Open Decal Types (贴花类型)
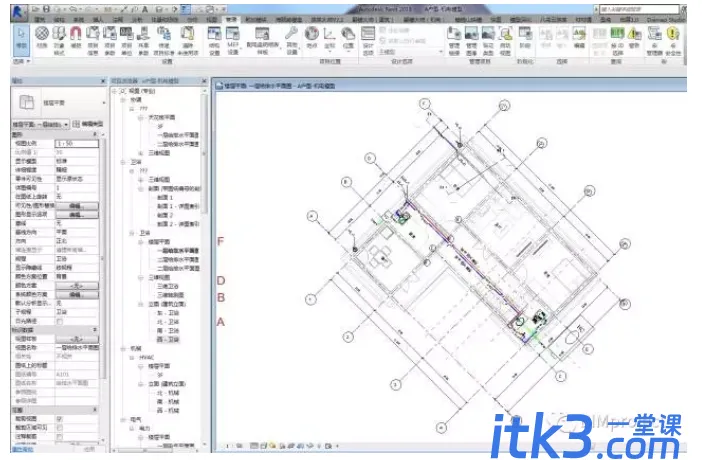 point(488,39)
